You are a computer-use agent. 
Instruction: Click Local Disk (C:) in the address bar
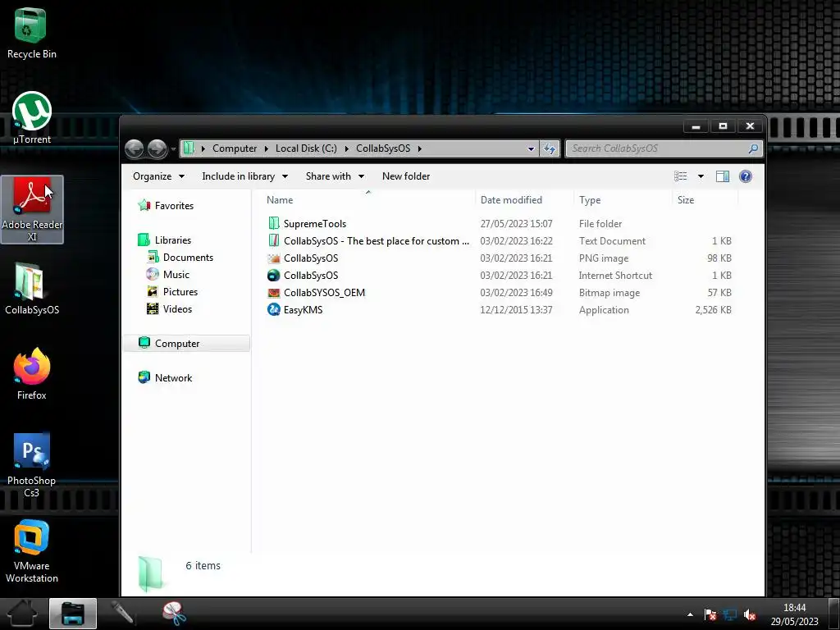tap(306, 148)
